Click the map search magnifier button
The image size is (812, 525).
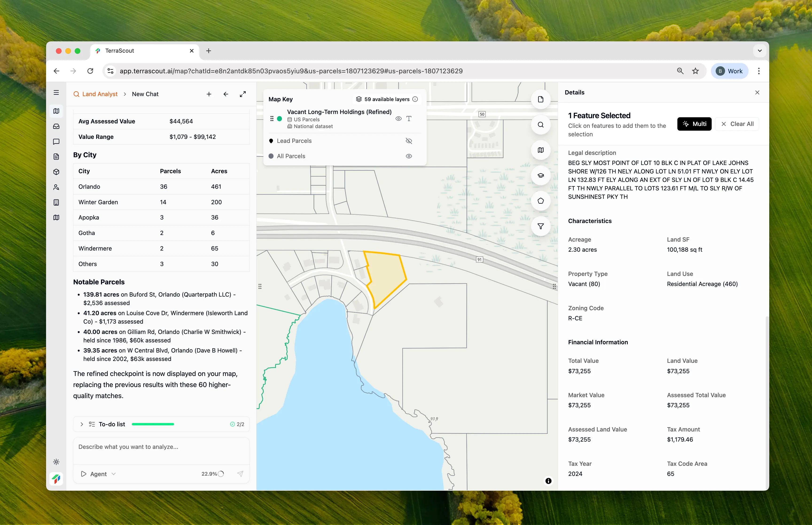click(540, 125)
